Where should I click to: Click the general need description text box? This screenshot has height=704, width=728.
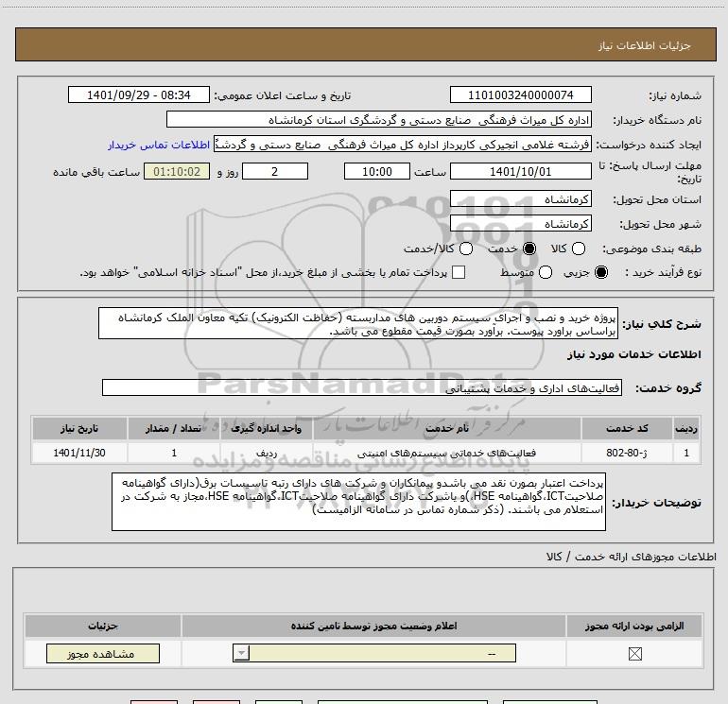click(358, 323)
